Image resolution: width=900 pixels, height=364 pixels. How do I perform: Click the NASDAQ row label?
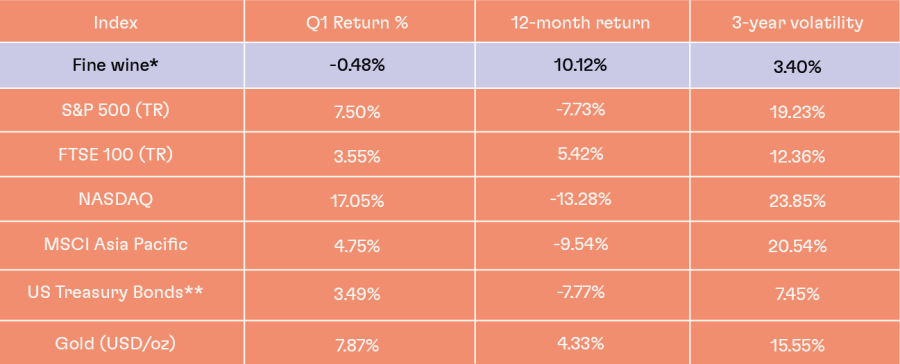pyautogui.click(x=115, y=199)
